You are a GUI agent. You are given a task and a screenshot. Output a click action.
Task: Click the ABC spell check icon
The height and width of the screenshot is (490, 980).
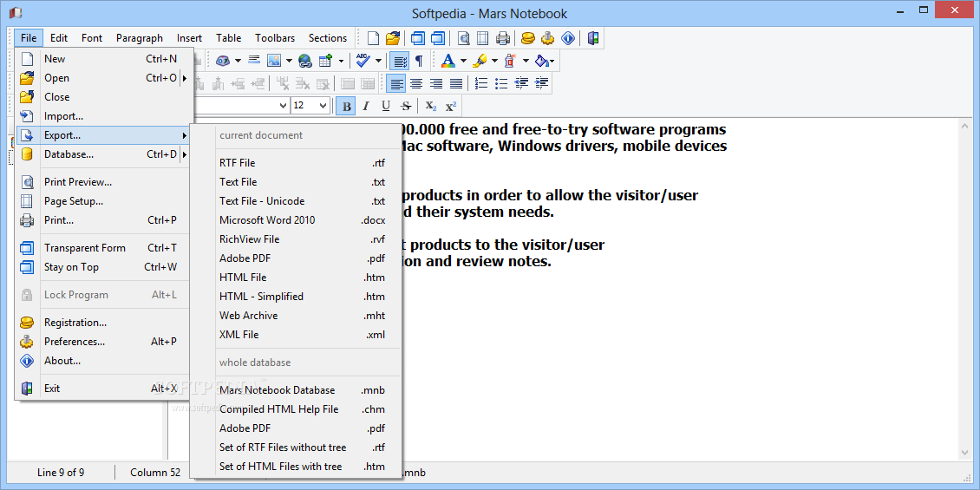coord(363,61)
